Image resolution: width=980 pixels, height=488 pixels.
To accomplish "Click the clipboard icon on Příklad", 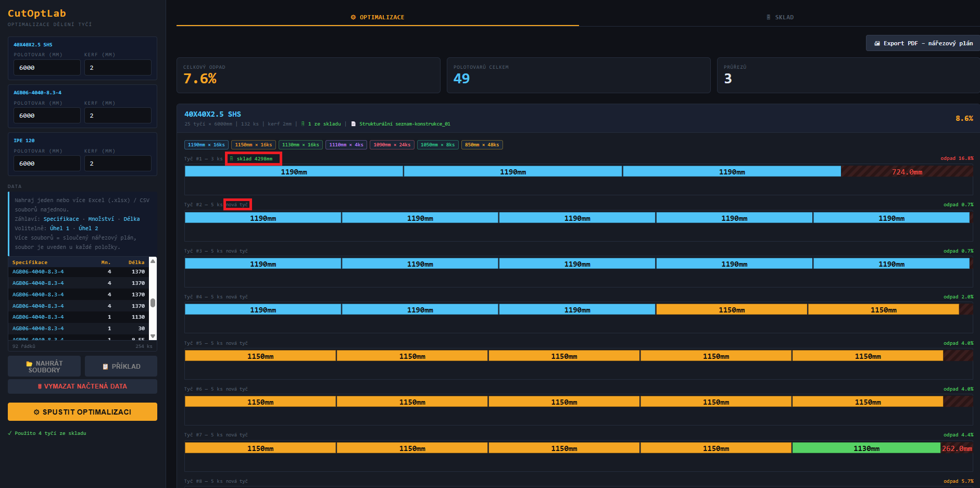I will point(105,367).
